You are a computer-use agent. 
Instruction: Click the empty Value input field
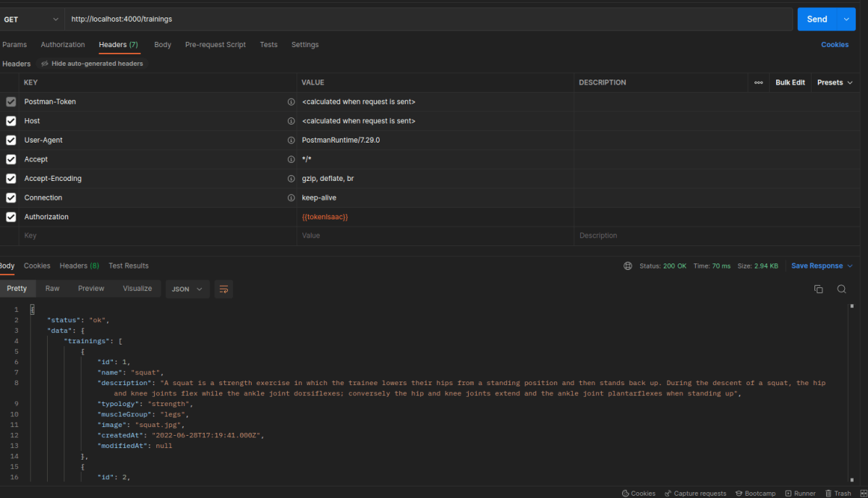coord(435,236)
